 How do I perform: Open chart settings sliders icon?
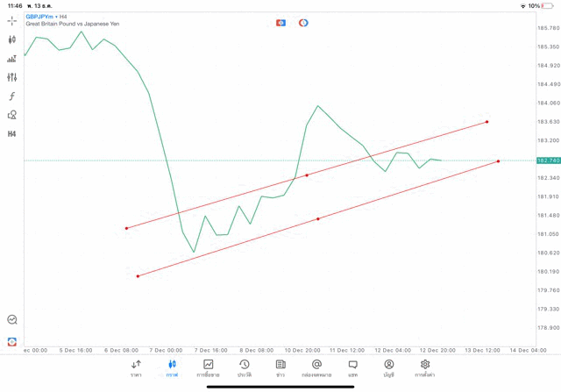pyautogui.click(x=12, y=77)
